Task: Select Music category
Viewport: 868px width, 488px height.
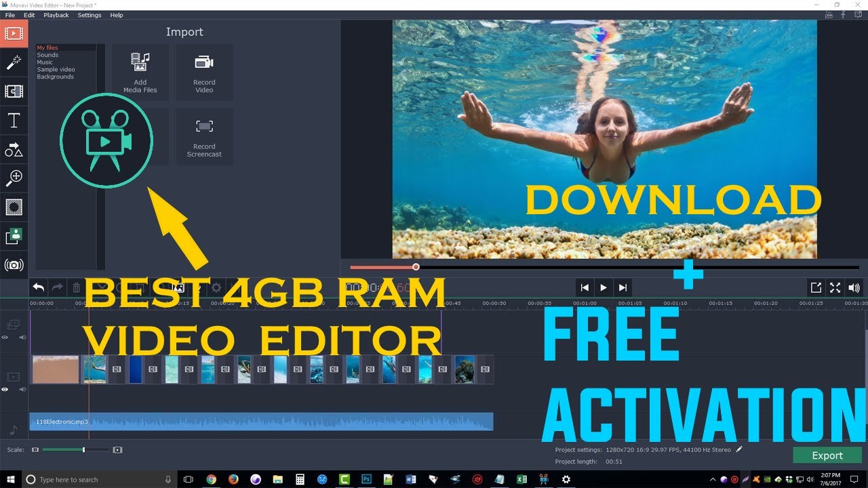Action: [45, 62]
